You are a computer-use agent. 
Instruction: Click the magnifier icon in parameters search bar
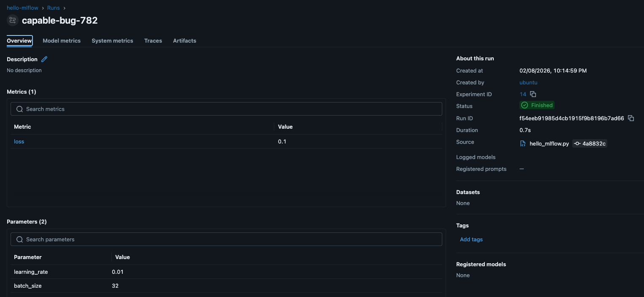19,239
